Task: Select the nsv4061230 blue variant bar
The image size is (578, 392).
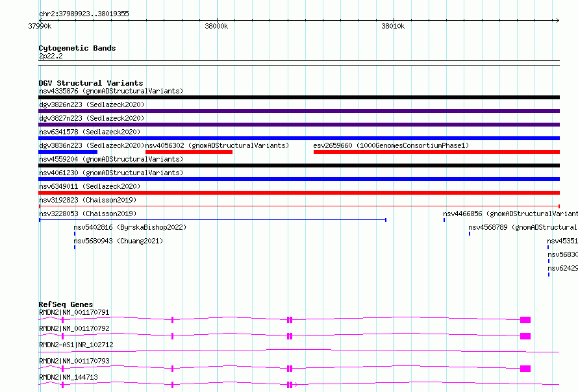Action: [x=299, y=179]
